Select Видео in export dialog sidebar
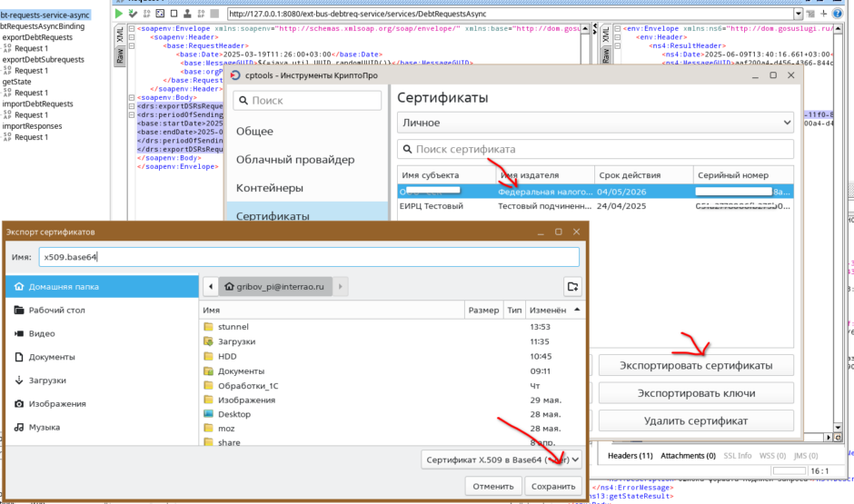 click(x=102, y=333)
